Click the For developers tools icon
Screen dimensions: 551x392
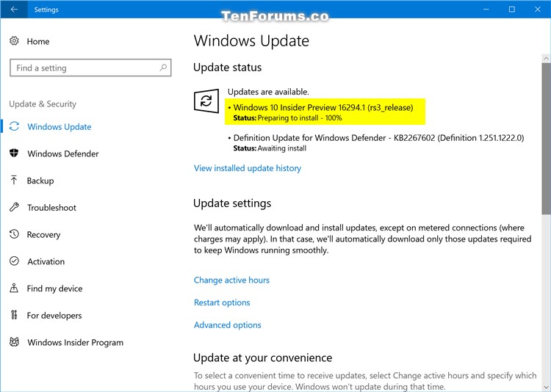pyautogui.click(x=14, y=315)
